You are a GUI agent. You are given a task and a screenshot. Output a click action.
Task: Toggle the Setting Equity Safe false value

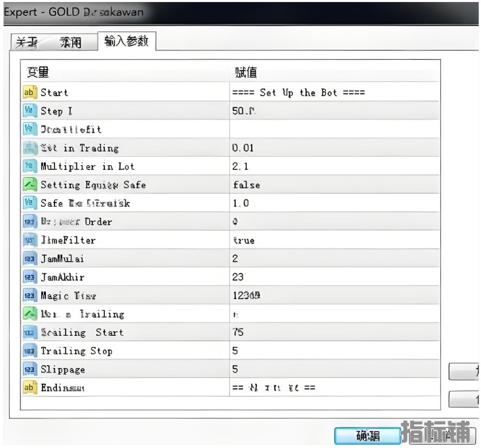[246, 185]
